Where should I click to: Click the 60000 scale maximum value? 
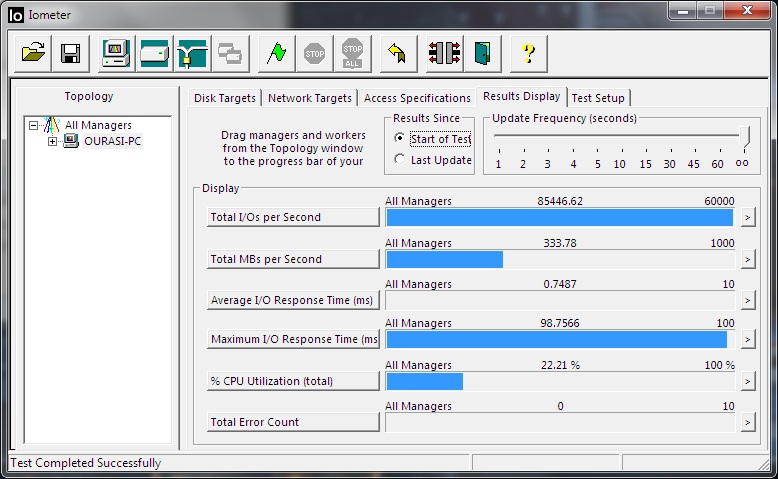tap(719, 201)
